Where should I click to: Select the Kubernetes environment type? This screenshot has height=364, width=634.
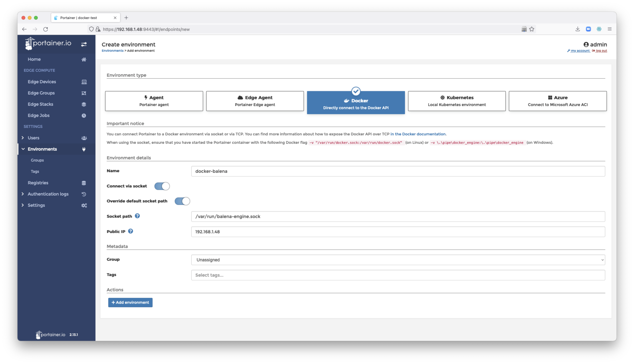pos(456,101)
